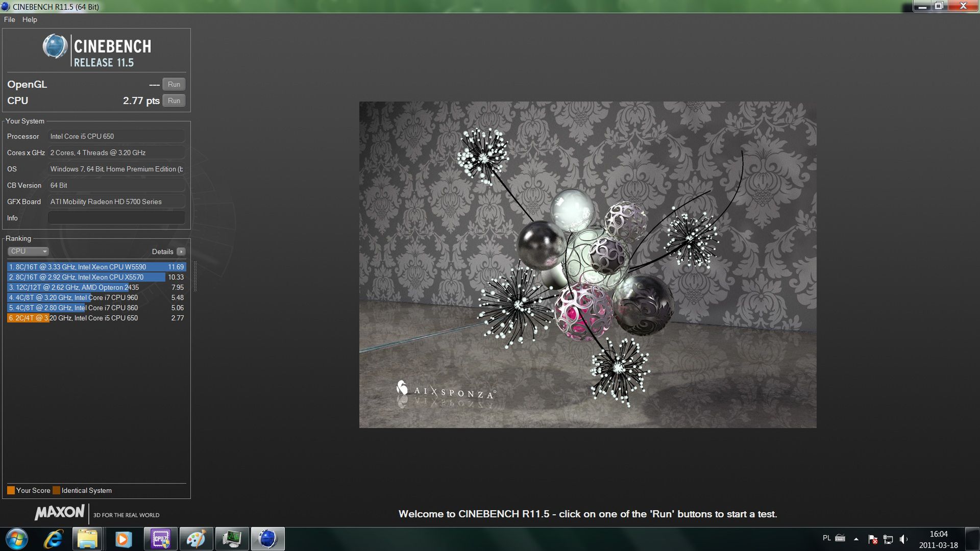Image resolution: width=980 pixels, height=551 pixels.
Task: Open Action Center flag tray icon
Action: coord(873,539)
